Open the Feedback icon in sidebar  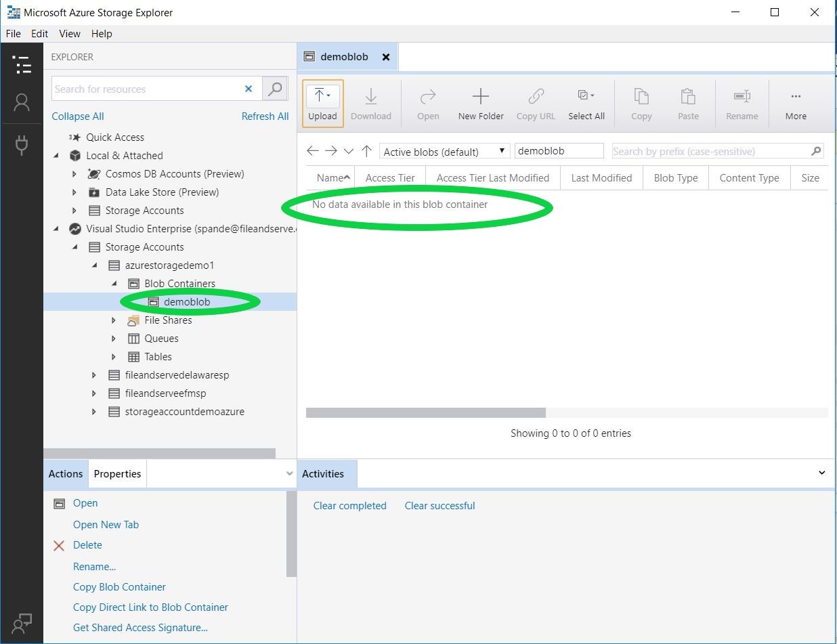tap(22, 623)
